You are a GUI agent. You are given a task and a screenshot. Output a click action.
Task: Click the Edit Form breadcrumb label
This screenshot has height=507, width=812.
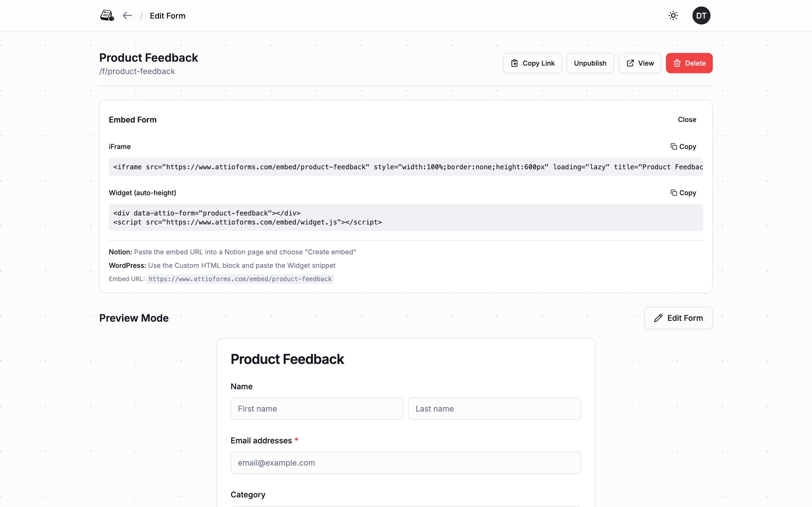coord(167,16)
